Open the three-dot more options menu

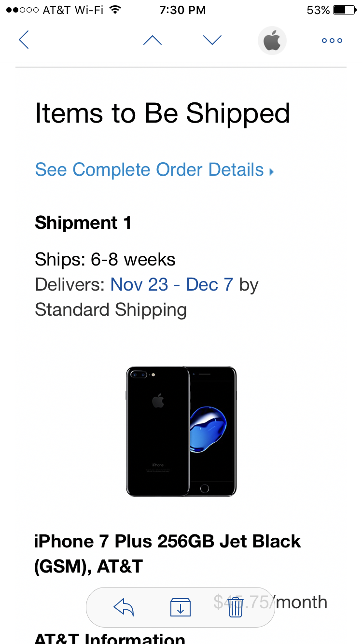332,41
